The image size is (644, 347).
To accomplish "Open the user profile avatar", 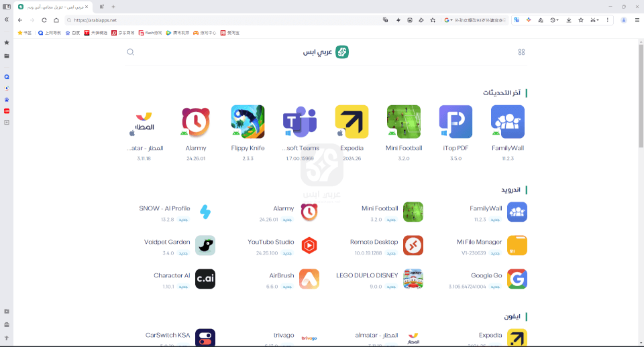I will tap(623, 20).
